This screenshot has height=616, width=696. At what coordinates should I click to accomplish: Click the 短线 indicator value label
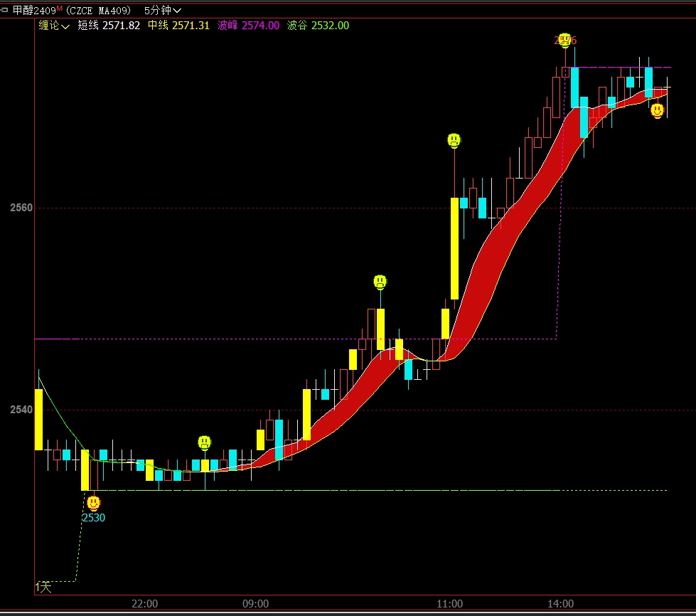[108, 26]
